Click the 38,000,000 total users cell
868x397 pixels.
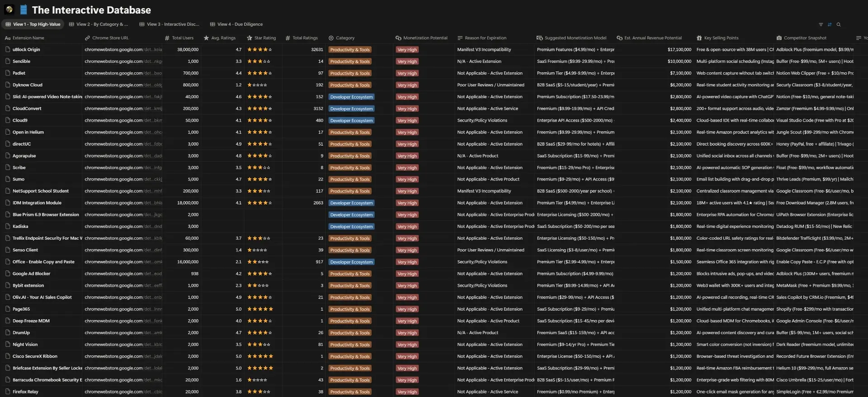click(x=188, y=49)
